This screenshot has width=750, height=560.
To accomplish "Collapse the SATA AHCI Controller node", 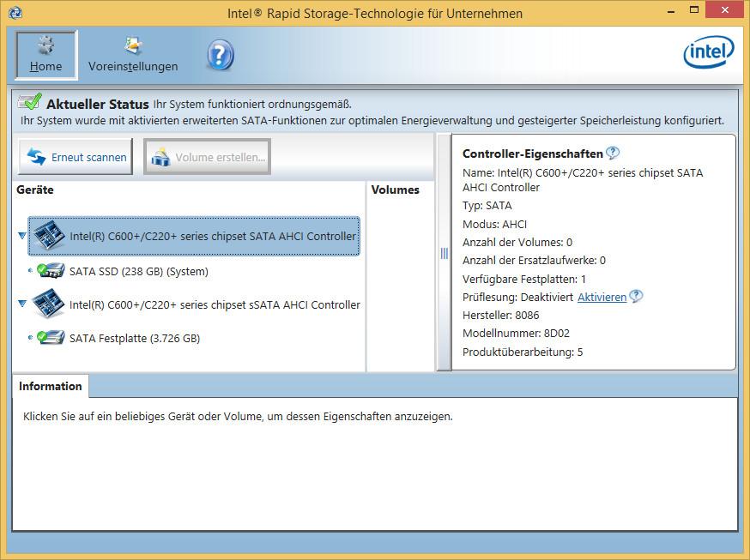I will tap(21, 236).
